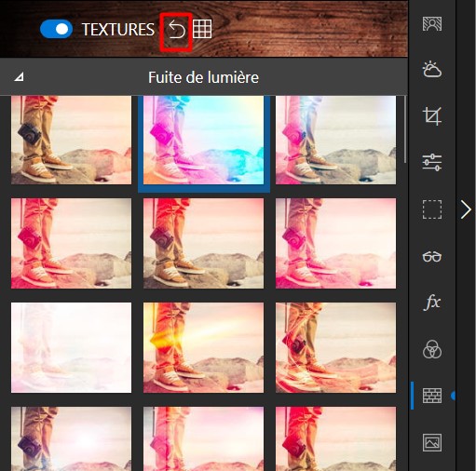Viewport: 476px width, 471px height.
Task: Open the three overlapping circles color icon
Action: [x=432, y=349]
